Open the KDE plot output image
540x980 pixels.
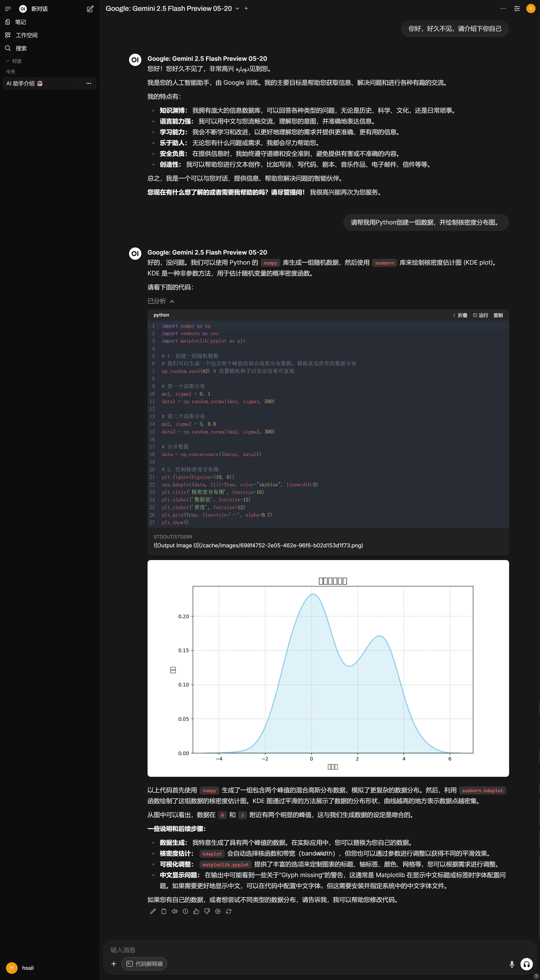coord(328,668)
